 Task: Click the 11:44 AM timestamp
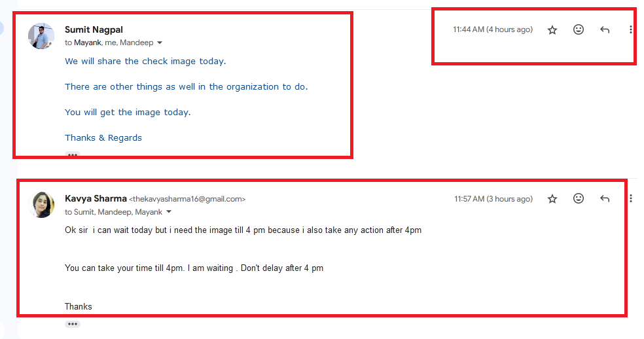pos(493,29)
